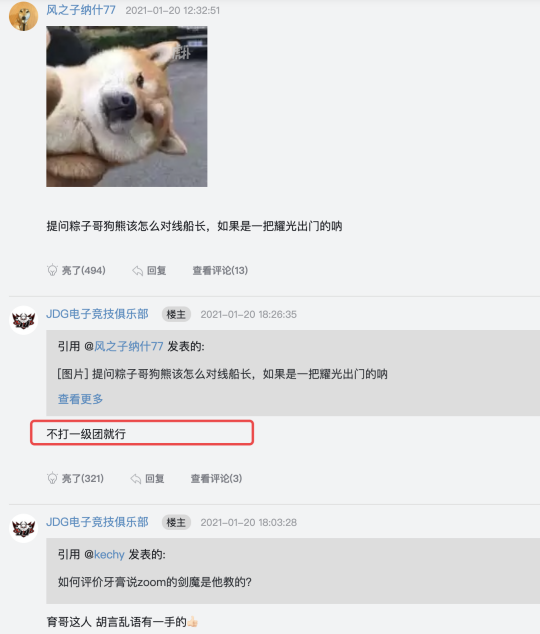Image resolution: width=540 pixels, height=634 pixels.
Task: Open quoted @风之子纳什77 mention link
Action: (x=124, y=347)
